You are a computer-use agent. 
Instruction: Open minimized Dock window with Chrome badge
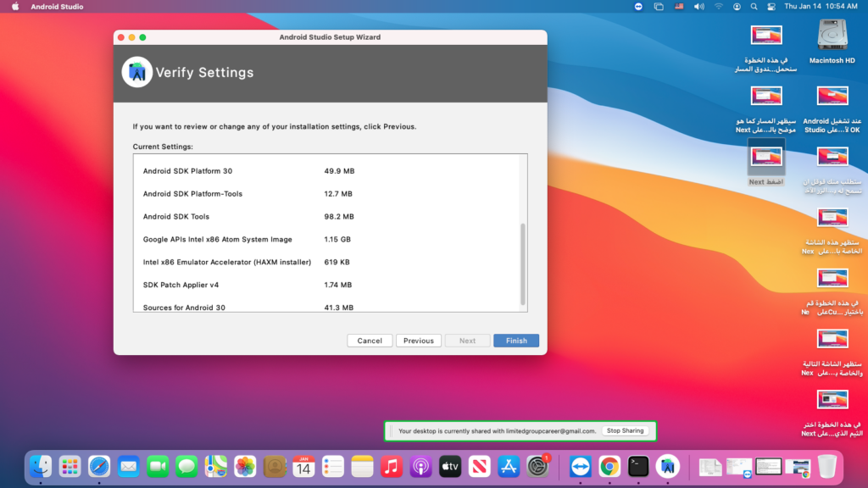tap(798, 467)
